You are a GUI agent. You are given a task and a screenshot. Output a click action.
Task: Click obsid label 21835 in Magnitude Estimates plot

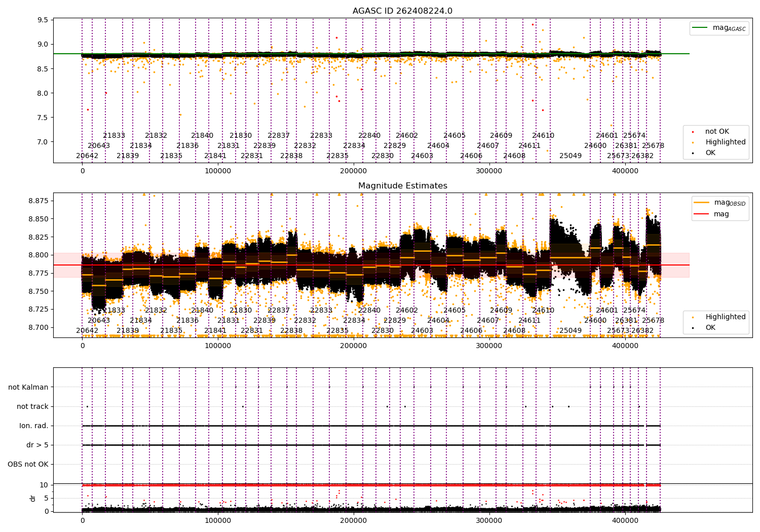(x=171, y=331)
